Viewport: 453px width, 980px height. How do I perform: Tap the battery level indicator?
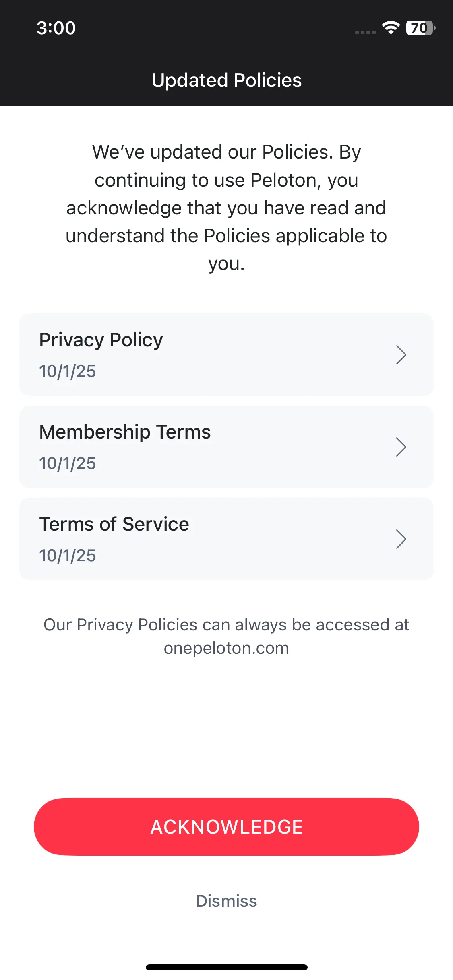pos(420,28)
